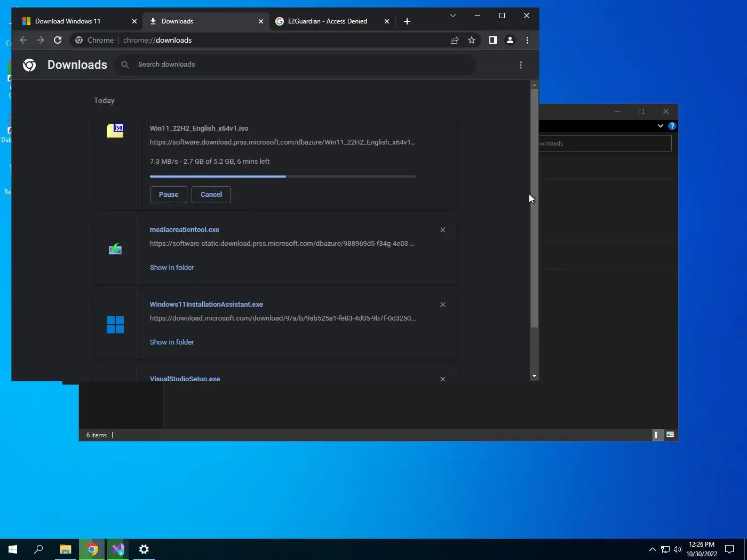
Task: Open a new Chrome tab
Action: click(x=407, y=21)
